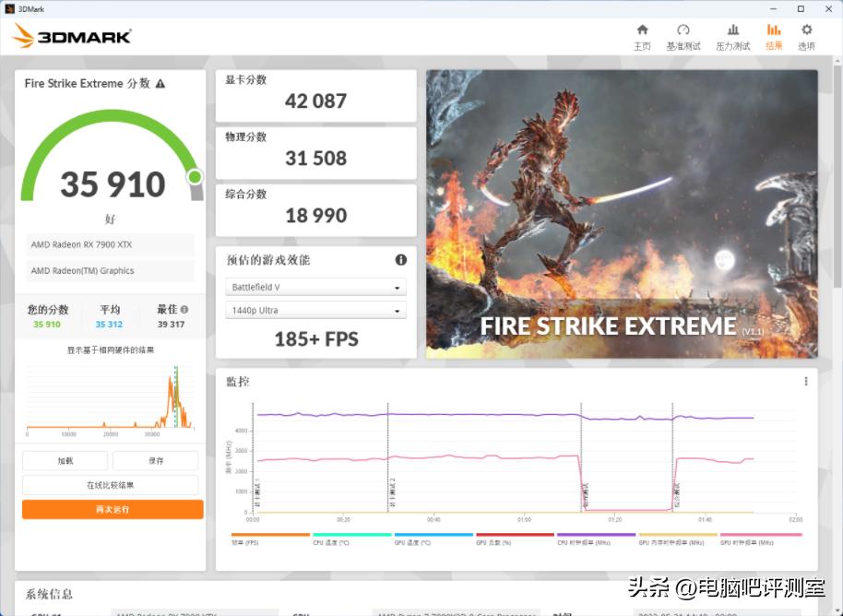Click 在线比较结果 compare online button
Screen dimensions: 843x616
pyautogui.click(x=110, y=485)
